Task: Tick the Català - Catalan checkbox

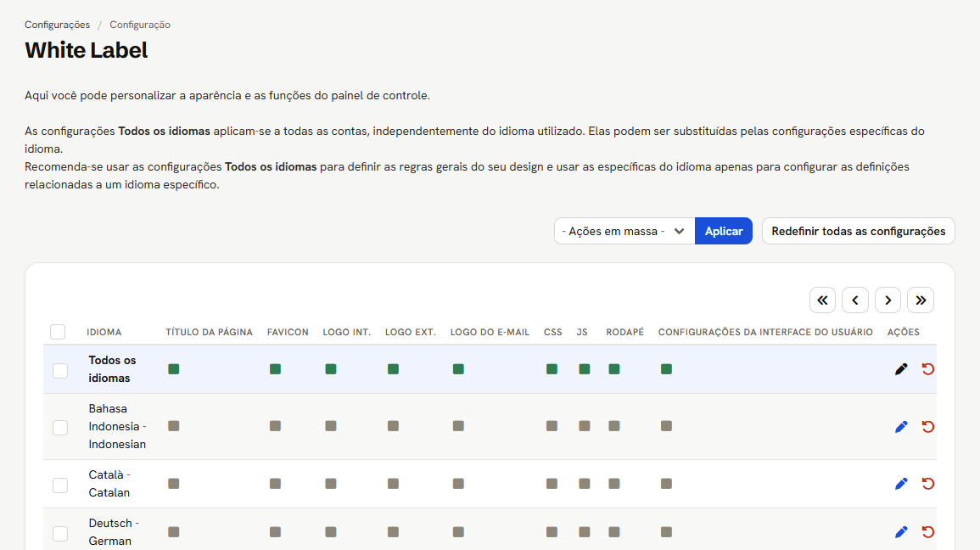Action: [60, 485]
